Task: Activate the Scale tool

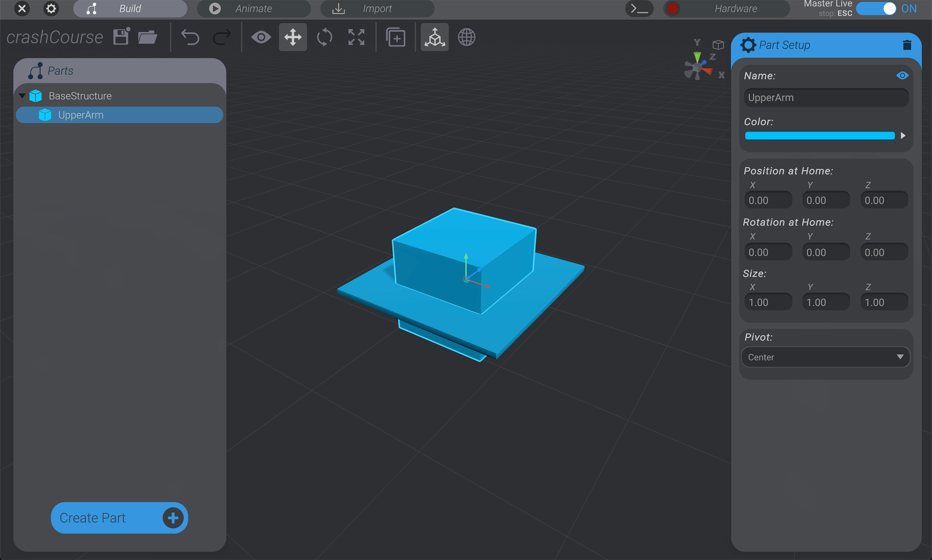Action: (356, 37)
